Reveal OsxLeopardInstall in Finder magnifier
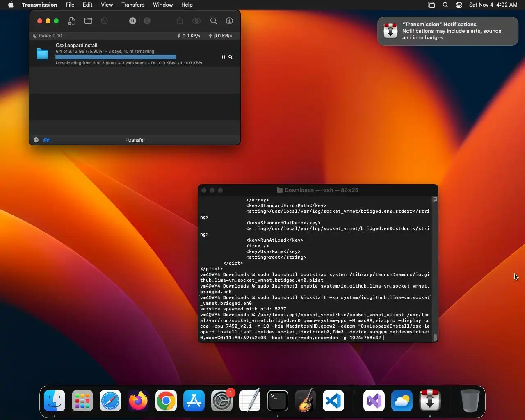Image resolution: width=525 pixels, height=420 pixels. (231, 57)
